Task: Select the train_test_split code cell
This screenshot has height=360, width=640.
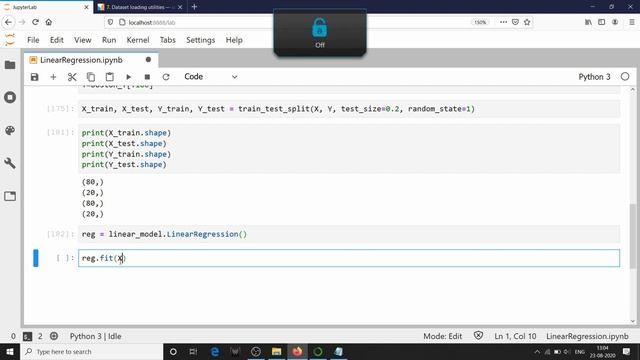Action: click(349, 109)
